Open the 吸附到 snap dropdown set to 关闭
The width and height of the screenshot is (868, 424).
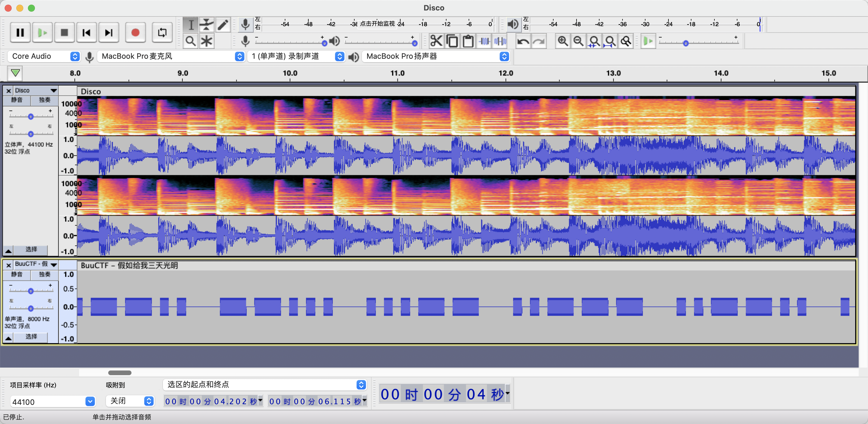[x=130, y=401]
